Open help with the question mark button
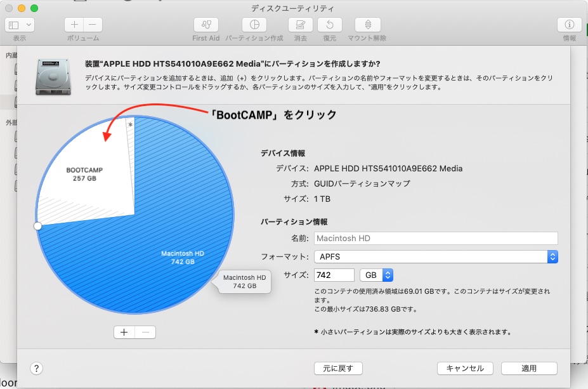This screenshot has width=588, height=389. (x=36, y=368)
